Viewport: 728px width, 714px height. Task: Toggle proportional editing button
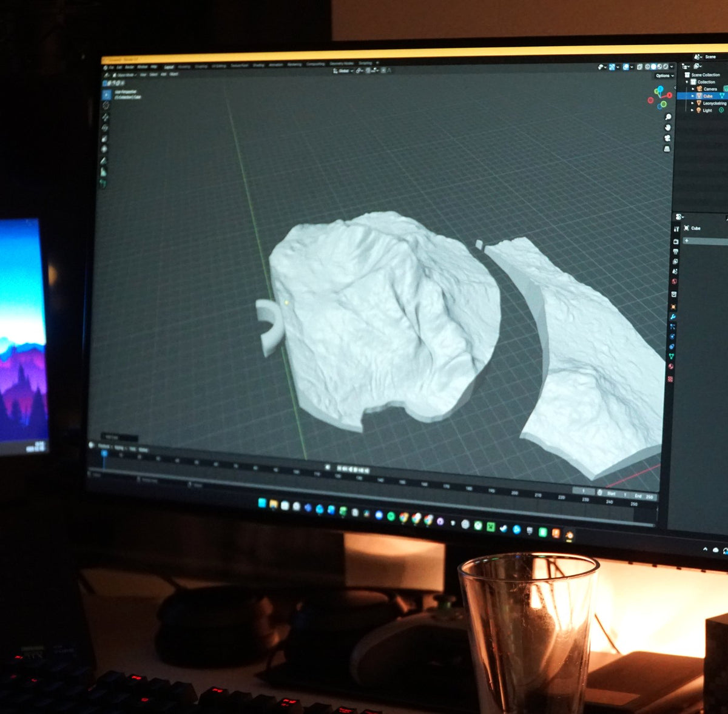(x=383, y=70)
